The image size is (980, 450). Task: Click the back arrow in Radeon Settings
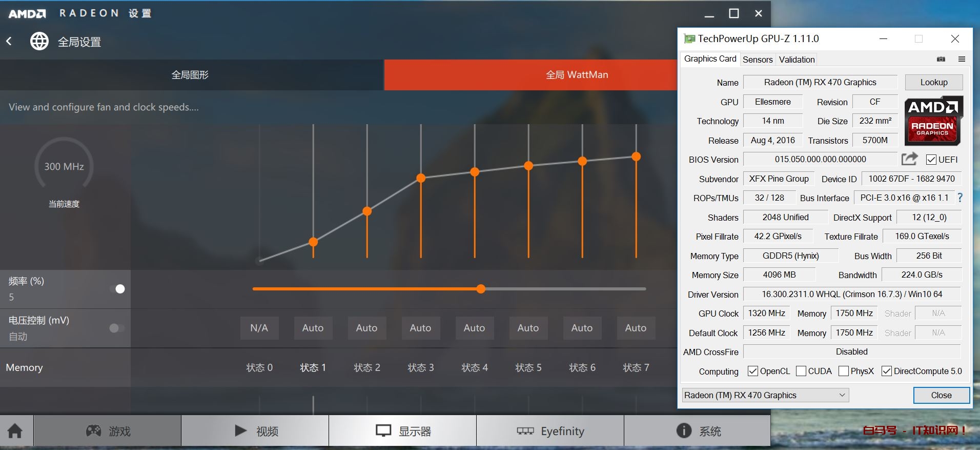click(9, 41)
